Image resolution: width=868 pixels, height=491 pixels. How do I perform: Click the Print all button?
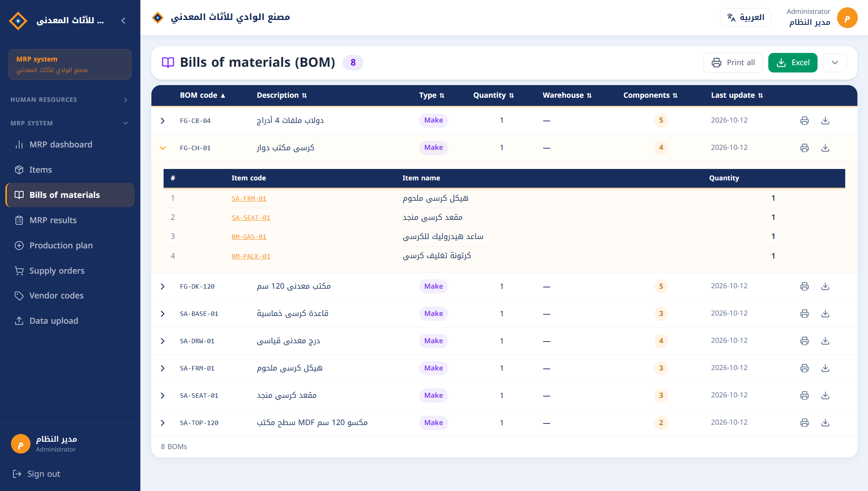(733, 63)
